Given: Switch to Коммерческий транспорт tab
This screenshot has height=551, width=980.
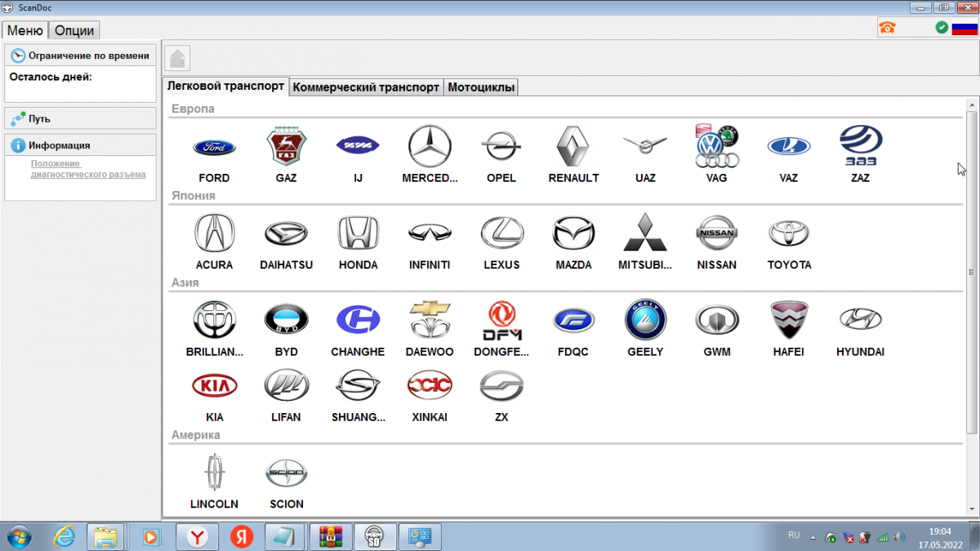Looking at the screenshot, I should [x=366, y=87].
